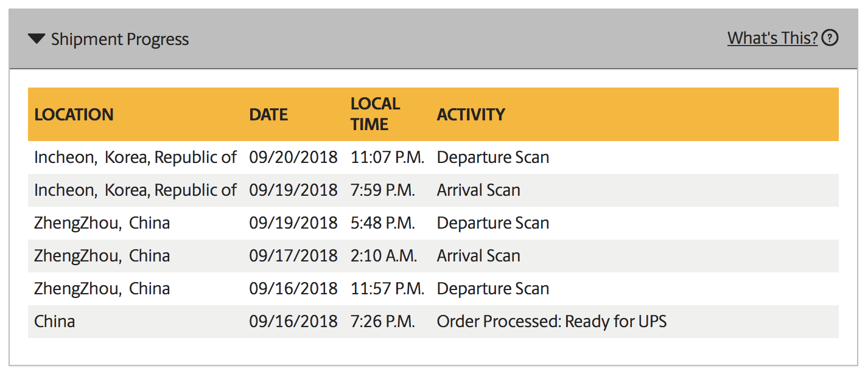Select the 7:26 P.M. time cell
Image resolution: width=868 pixels, height=377 pixels.
click(x=383, y=322)
